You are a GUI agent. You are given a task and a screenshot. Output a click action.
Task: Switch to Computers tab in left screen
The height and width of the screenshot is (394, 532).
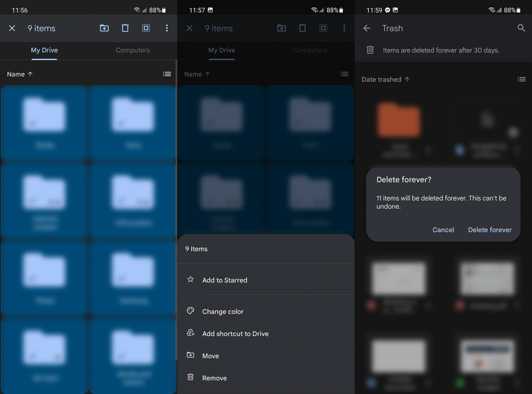[x=132, y=50]
